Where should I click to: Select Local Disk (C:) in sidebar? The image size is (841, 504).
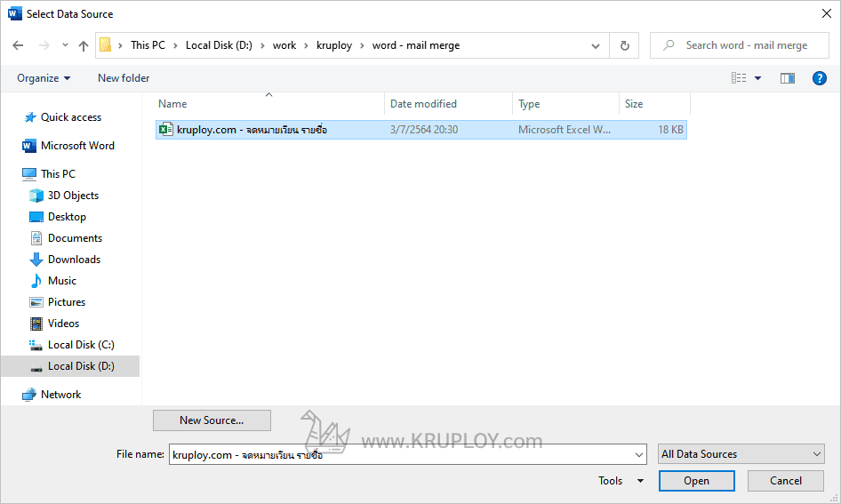[x=81, y=345]
